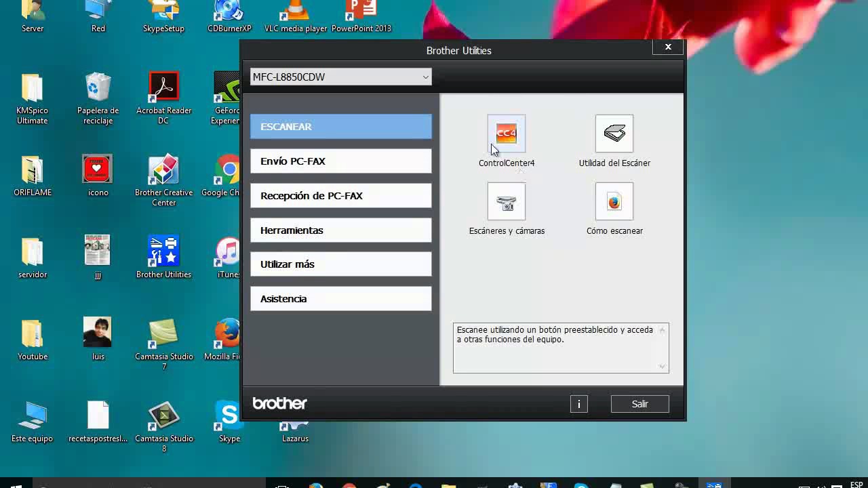
Task: Open ControlCenter4 from the scan panel
Action: coord(507,134)
